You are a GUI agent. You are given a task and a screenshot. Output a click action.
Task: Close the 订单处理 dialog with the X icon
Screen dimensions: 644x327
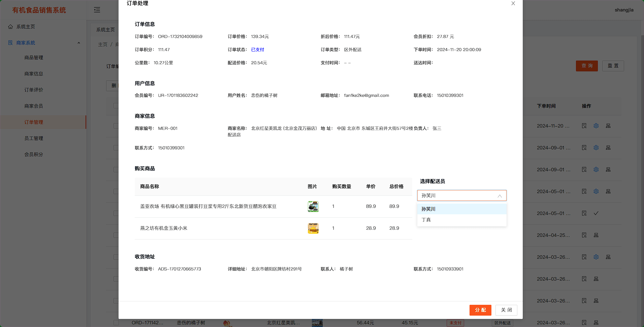(513, 3)
